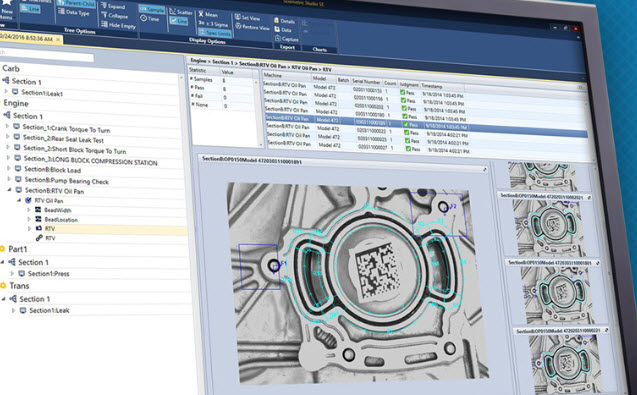Click the Restore View icon
The width and height of the screenshot is (637, 395).
pyautogui.click(x=238, y=26)
